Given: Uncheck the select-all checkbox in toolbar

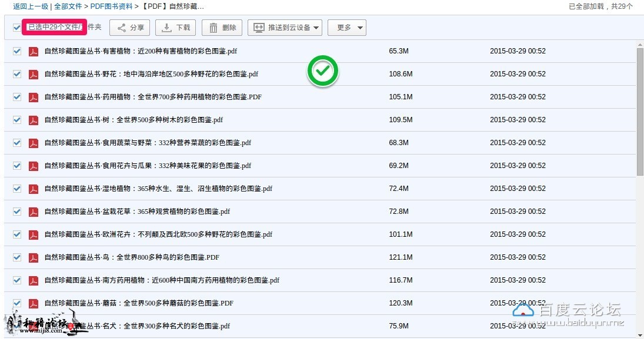Looking at the screenshot, I should tap(16, 27).
